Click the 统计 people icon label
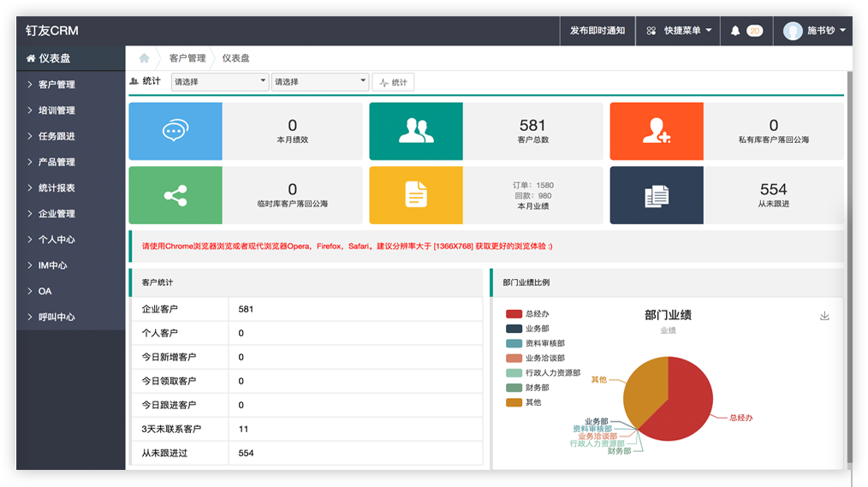This screenshot has width=868, height=487. [x=145, y=81]
